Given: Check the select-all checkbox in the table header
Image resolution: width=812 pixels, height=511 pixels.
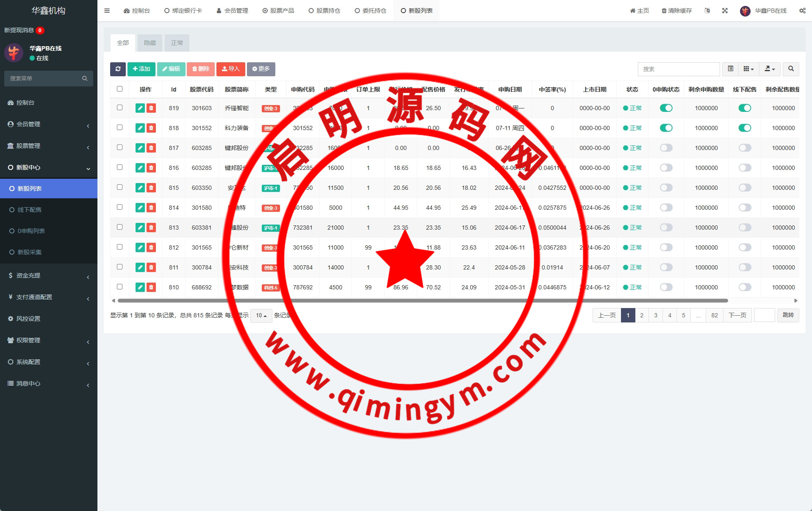Looking at the screenshot, I should click(119, 89).
